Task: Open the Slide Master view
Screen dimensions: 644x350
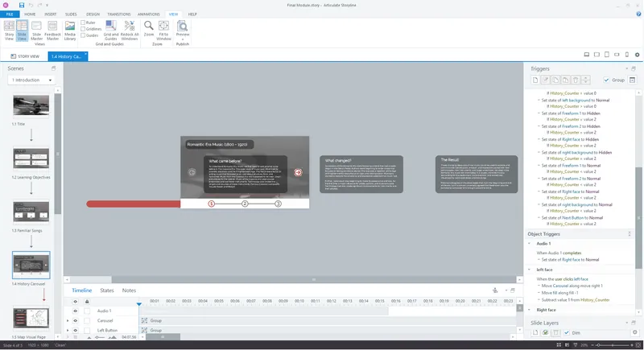Action: click(36, 31)
